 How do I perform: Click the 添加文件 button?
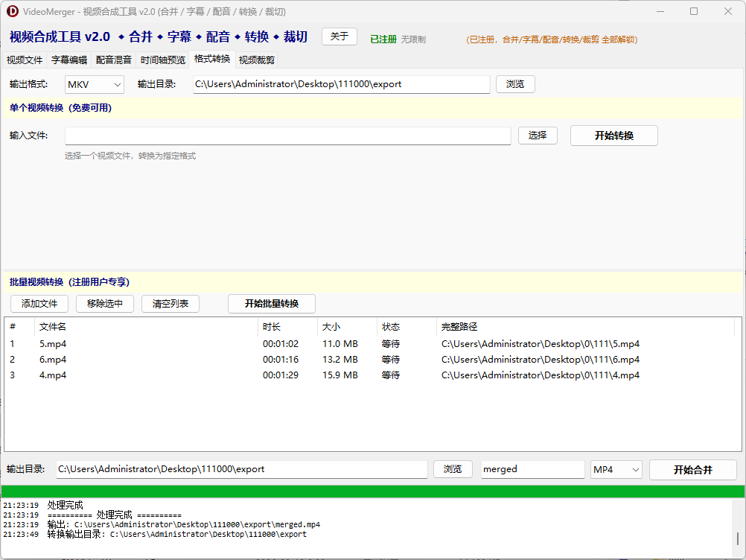(39, 303)
